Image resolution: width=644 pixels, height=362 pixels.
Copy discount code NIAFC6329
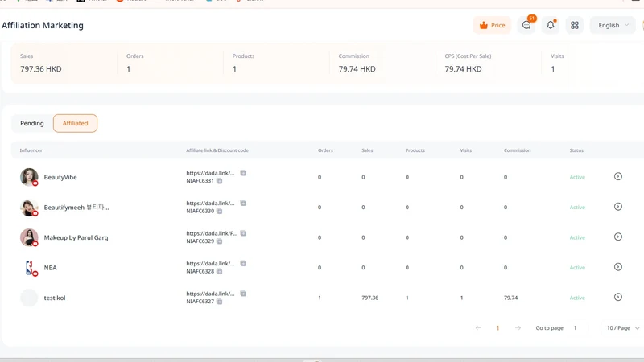coord(219,241)
